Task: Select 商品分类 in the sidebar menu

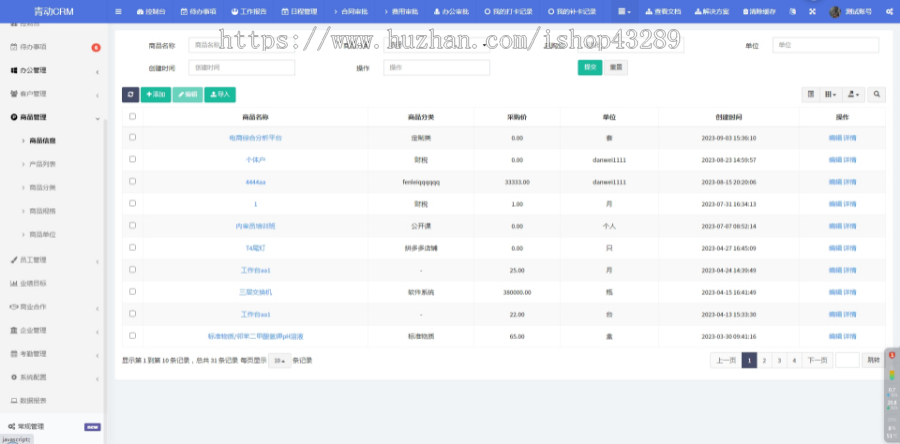Action: [x=42, y=187]
